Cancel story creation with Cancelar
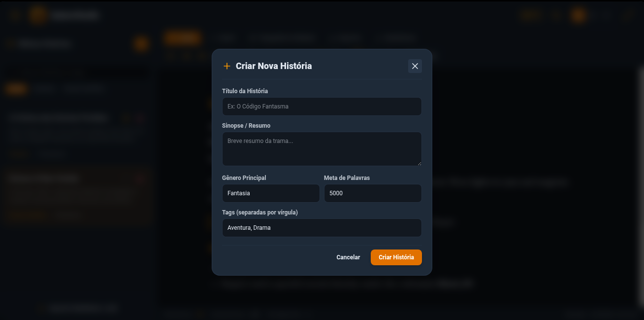This screenshot has width=644, height=320. click(348, 257)
